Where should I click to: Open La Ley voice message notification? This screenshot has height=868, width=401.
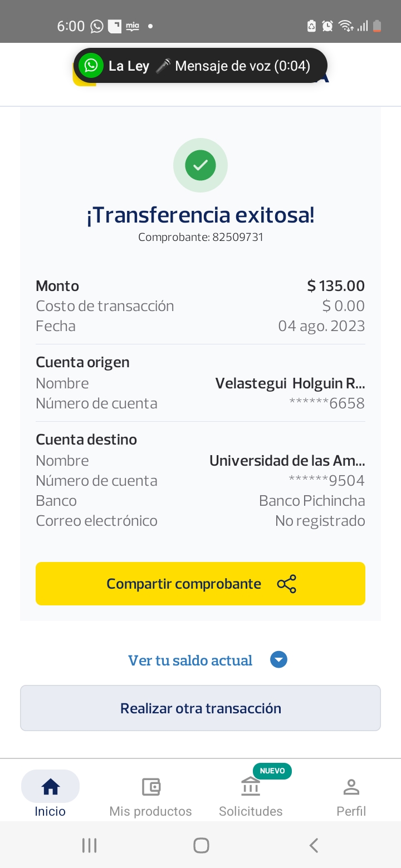(x=209, y=66)
